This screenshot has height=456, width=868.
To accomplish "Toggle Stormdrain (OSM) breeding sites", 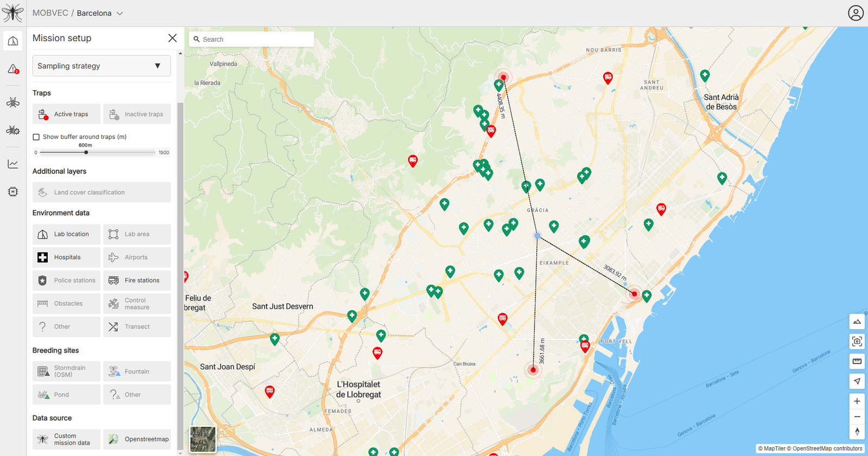I will pos(66,371).
